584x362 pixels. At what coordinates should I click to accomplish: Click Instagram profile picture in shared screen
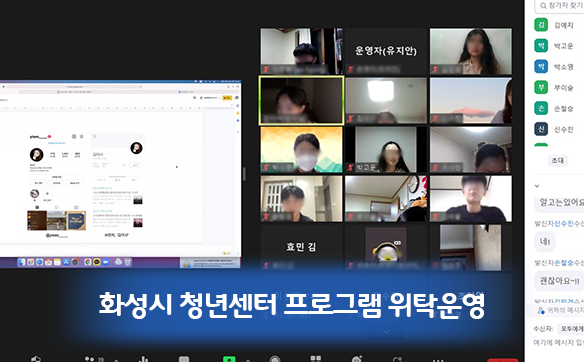coord(36,155)
